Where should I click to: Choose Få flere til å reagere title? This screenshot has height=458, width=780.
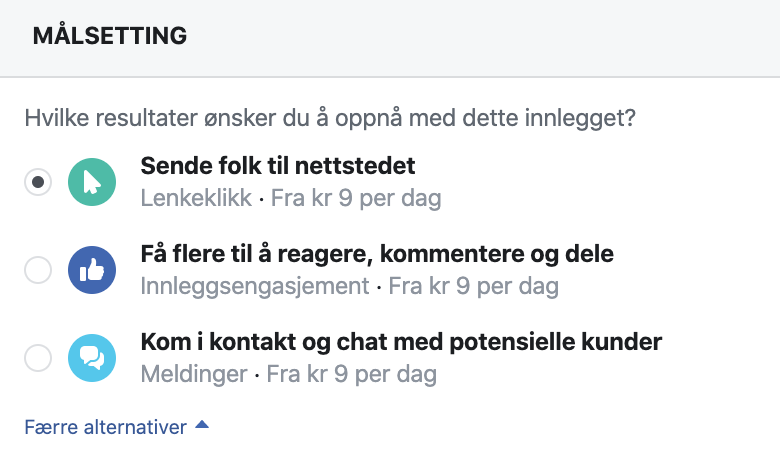[377, 254]
